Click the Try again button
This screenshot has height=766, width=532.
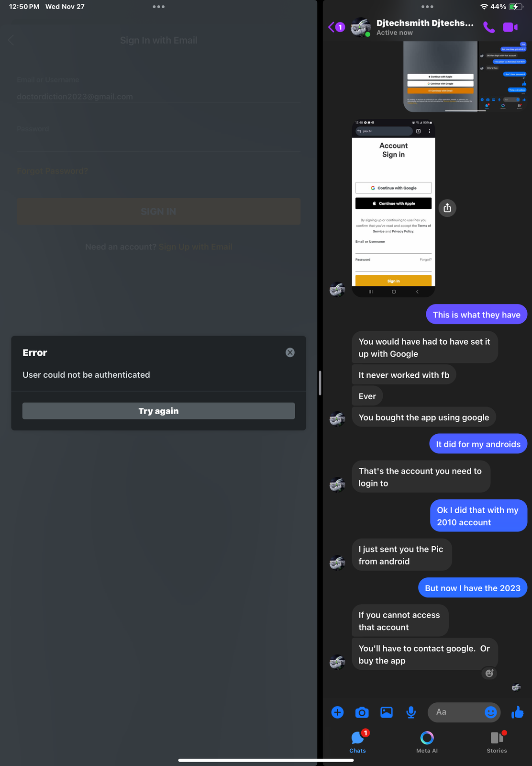(x=158, y=411)
